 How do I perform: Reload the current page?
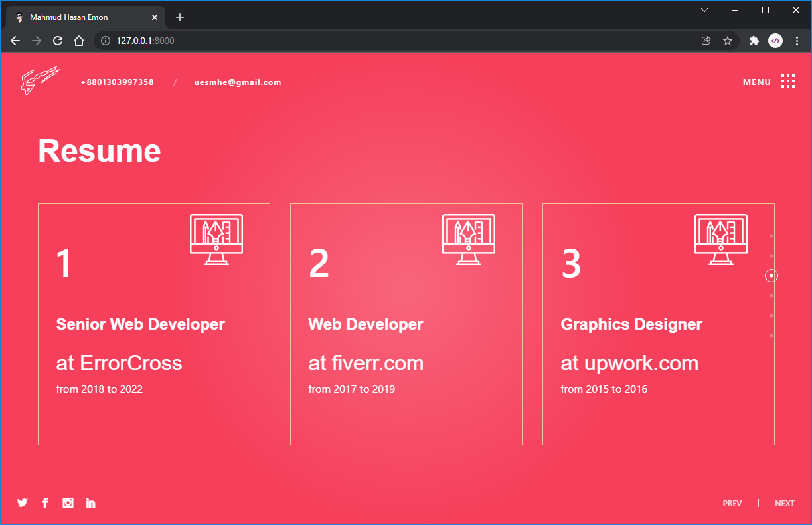coord(58,41)
